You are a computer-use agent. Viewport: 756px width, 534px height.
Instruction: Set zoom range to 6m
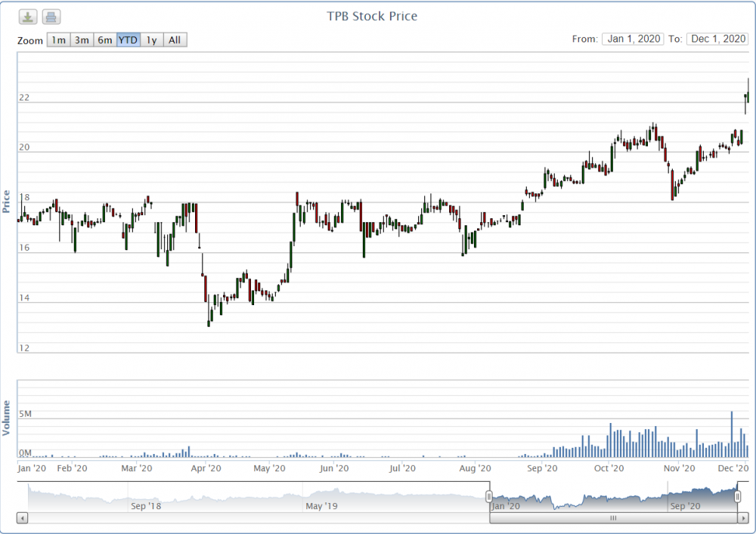(x=105, y=40)
